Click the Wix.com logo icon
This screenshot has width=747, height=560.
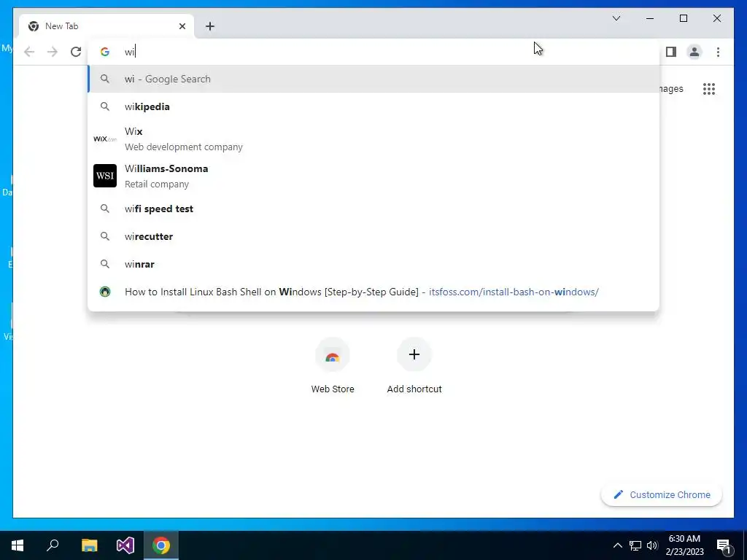pos(105,139)
